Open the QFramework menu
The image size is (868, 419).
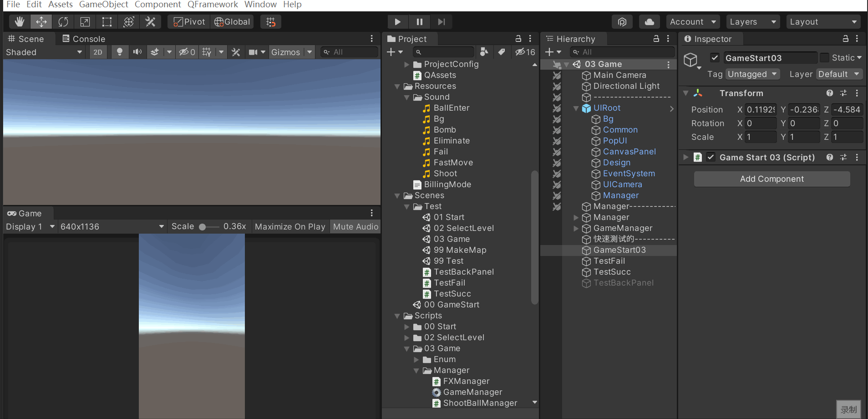[x=213, y=5]
